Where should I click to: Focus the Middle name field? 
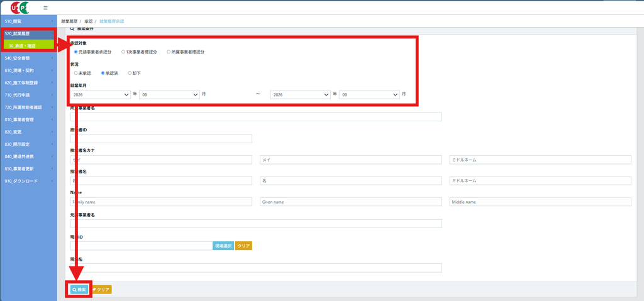540,202
